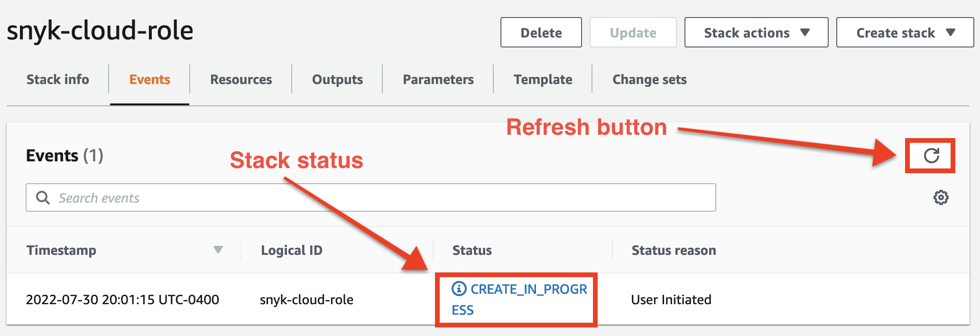This screenshot has width=980, height=336.
Task: Open events table settings gear
Action: point(941,197)
